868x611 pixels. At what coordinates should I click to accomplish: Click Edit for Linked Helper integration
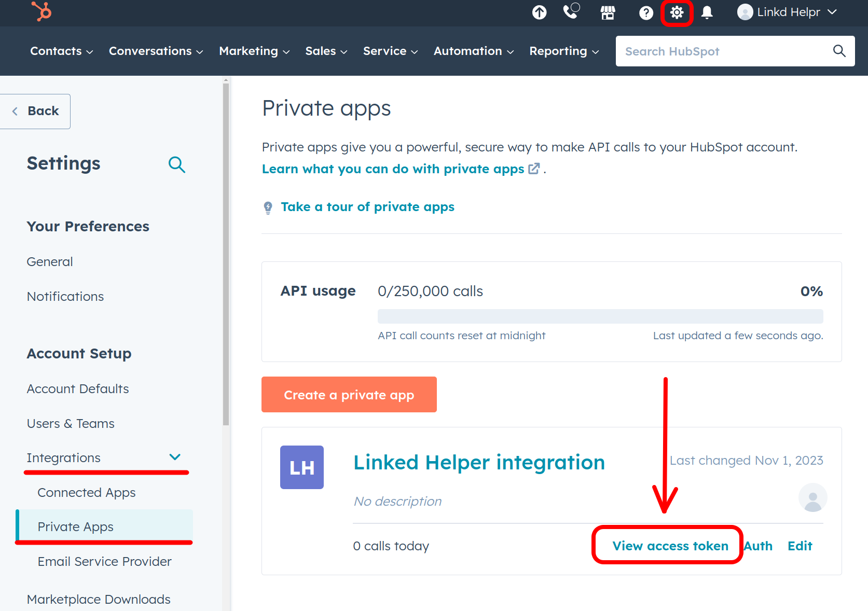pos(800,546)
